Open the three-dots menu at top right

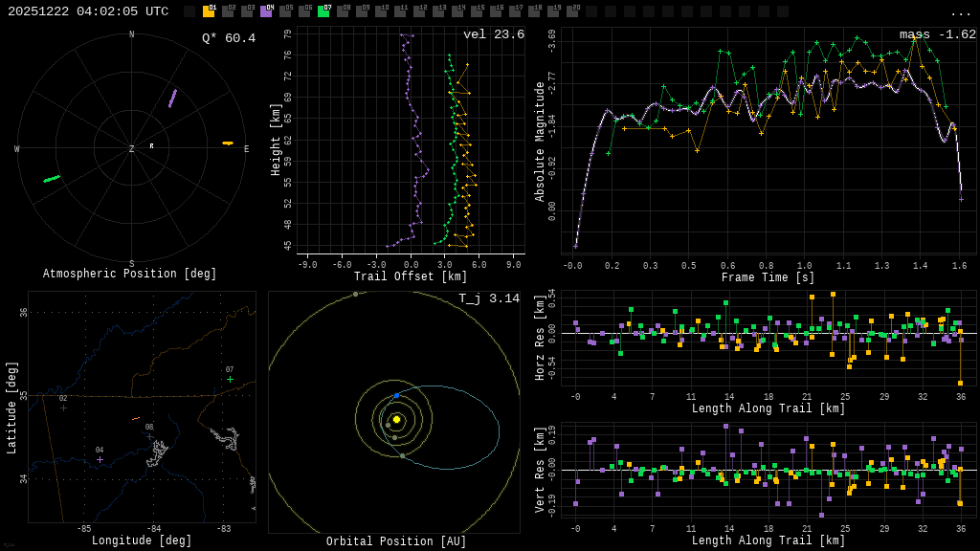pos(960,12)
